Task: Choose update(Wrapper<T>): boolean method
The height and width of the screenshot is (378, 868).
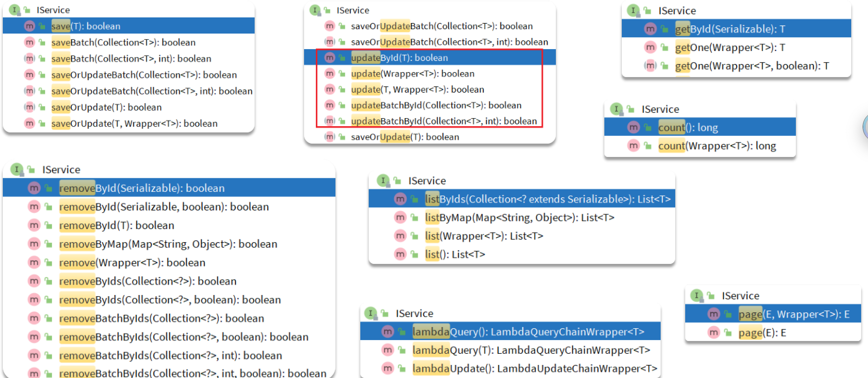Action: click(413, 73)
